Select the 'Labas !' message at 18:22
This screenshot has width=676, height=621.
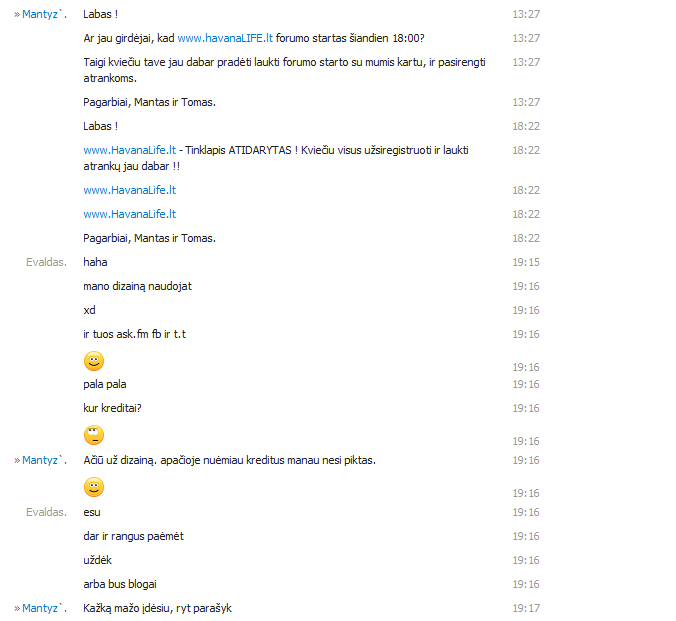[x=100, y=126]
